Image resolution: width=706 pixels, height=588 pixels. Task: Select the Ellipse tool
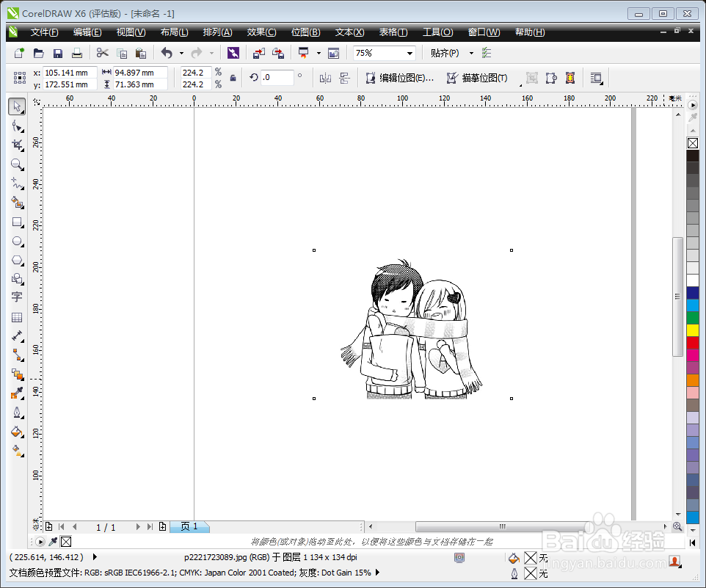[18, 241]
